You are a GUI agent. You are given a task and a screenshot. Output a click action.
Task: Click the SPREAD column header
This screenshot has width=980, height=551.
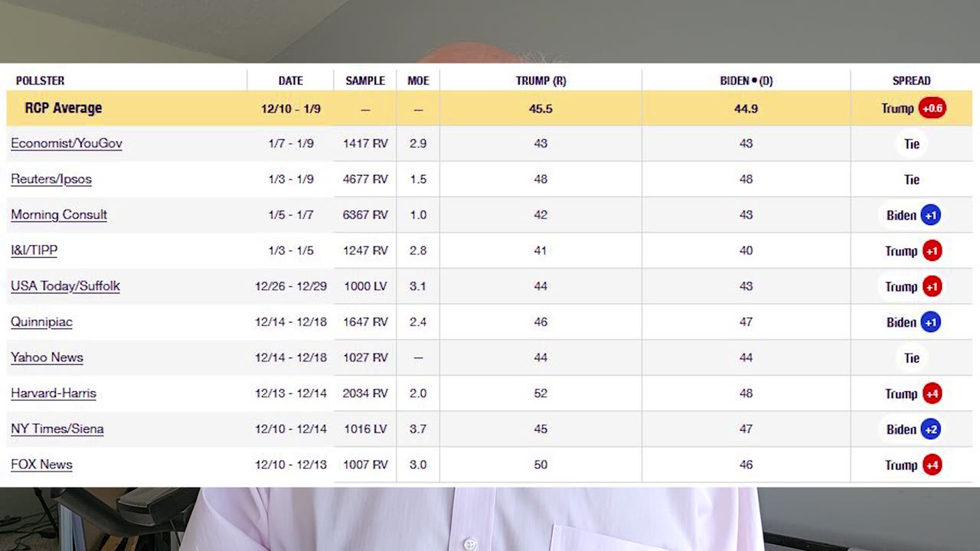[912, 80]
